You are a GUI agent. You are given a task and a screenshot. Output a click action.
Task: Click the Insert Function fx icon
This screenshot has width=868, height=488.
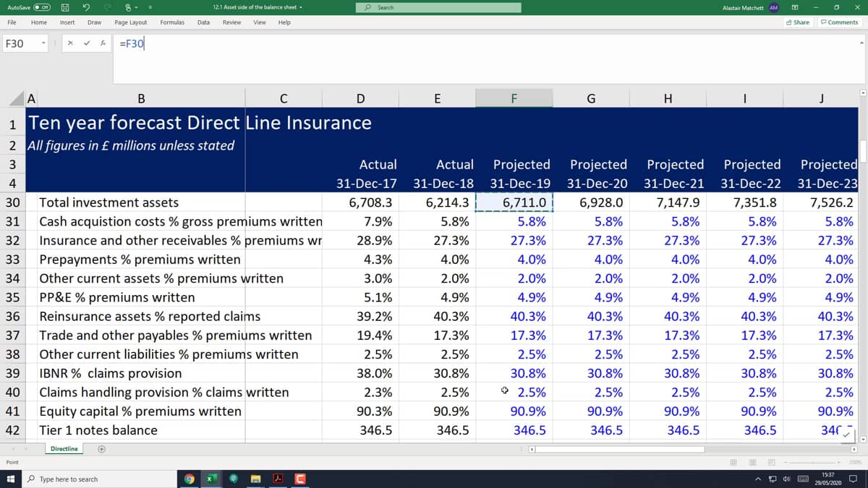[103, 43]
